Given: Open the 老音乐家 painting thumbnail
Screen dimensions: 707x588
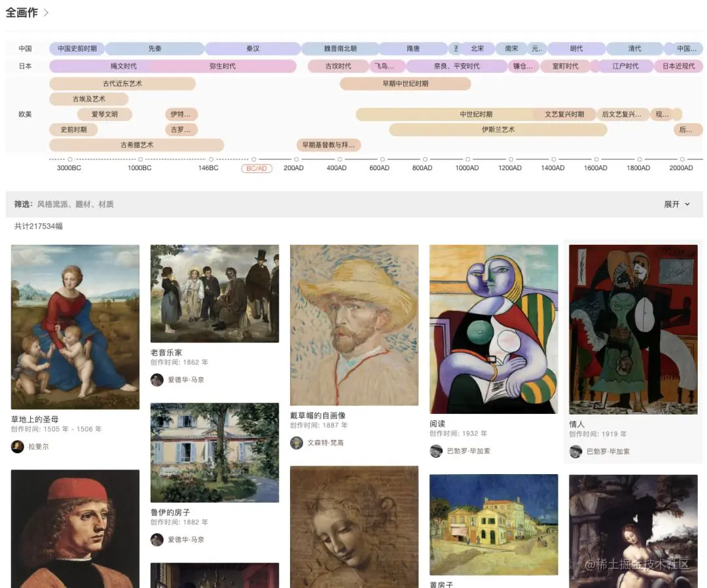Looking at the screenshot, I should (x=215, y=293).
